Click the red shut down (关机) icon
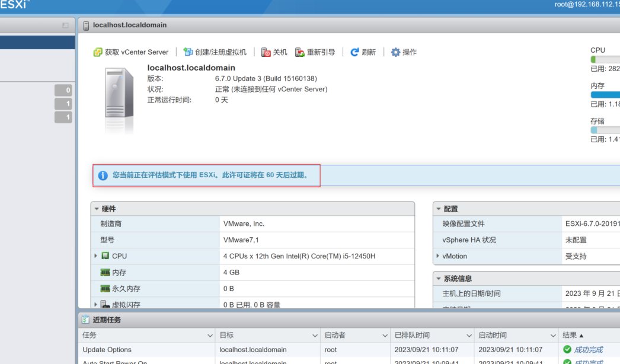 coord(266,52)
